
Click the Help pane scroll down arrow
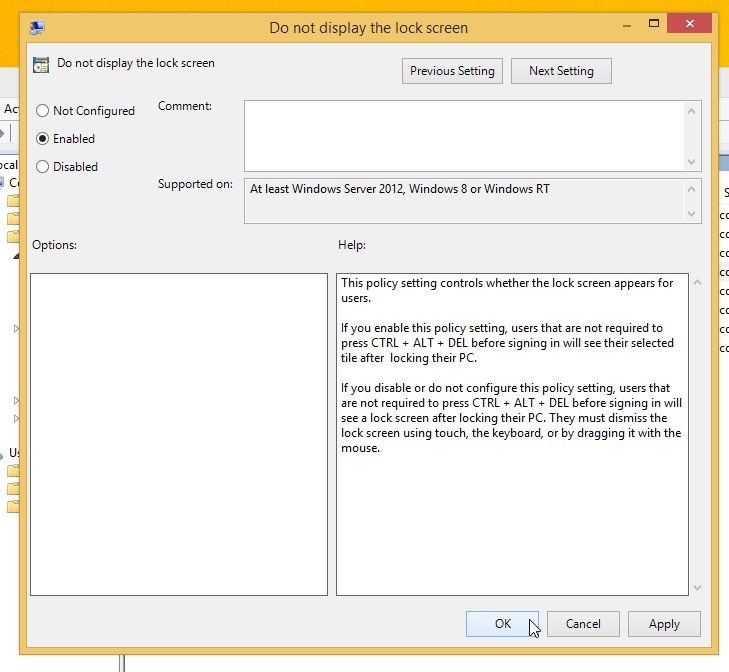pos(697,587)
